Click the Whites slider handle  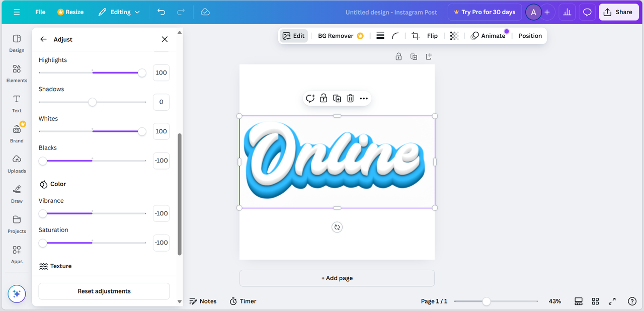coord(142,131)
